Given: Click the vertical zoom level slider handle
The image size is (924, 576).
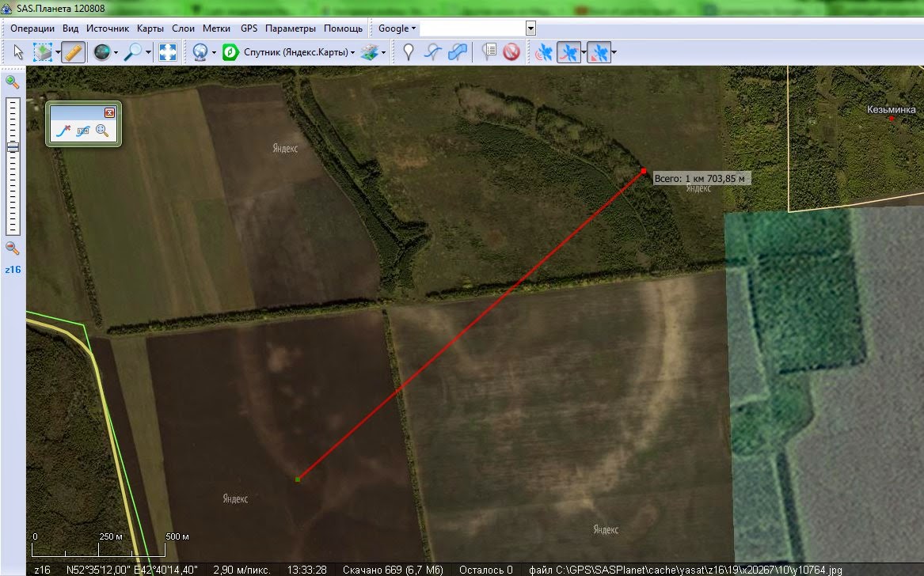Looking at the screenshot, I should click(x=13, y=147).
